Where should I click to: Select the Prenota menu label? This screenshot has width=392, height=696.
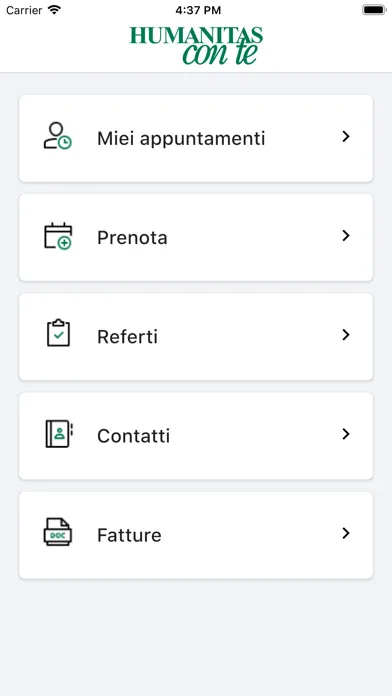point(132,238)
